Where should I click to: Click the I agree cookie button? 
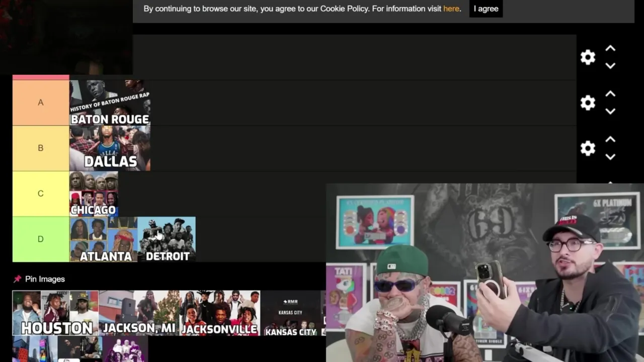tap(486, 9)
